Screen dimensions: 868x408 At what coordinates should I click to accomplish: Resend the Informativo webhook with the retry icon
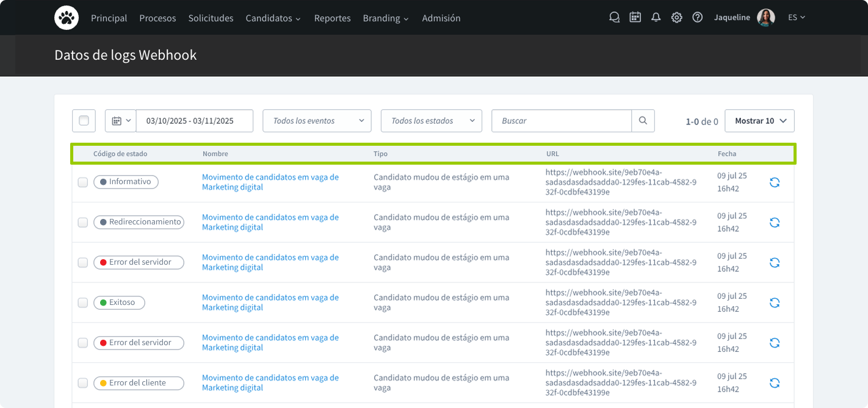[774, 182]
